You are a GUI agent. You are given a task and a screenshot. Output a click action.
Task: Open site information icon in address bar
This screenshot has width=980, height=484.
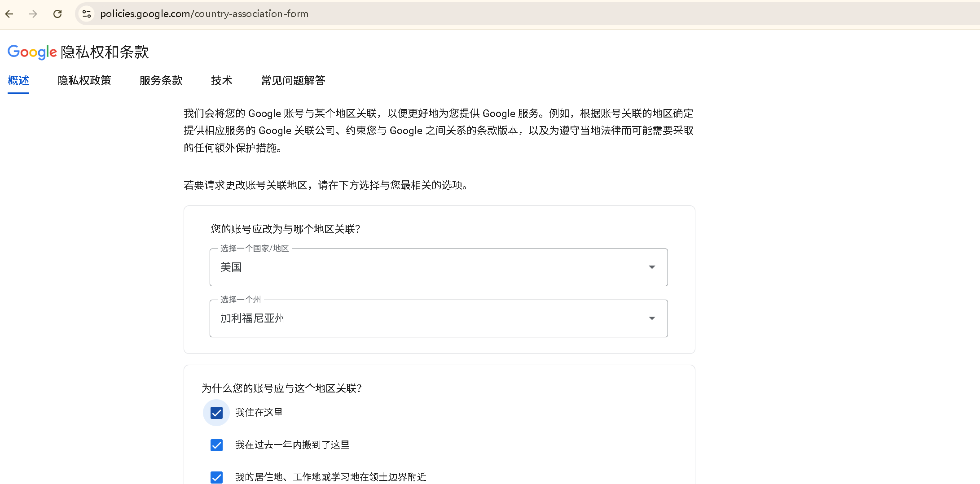87,14
